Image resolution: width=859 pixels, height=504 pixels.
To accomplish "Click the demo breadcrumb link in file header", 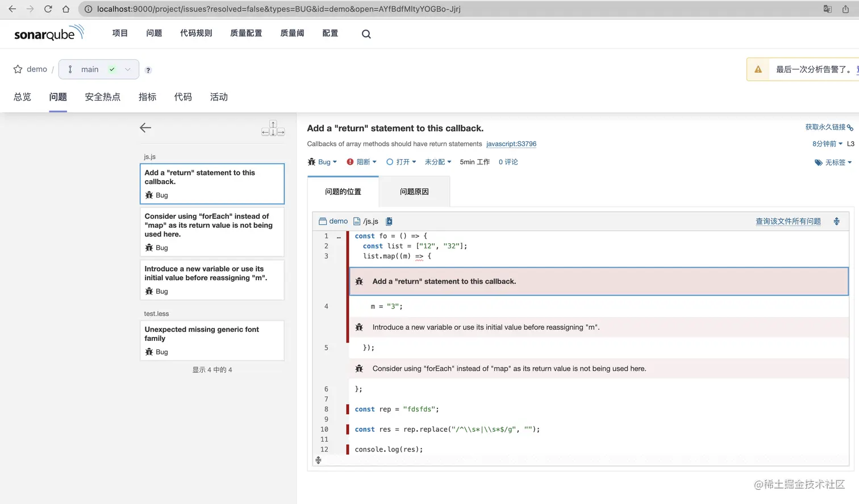I will 339,221.
